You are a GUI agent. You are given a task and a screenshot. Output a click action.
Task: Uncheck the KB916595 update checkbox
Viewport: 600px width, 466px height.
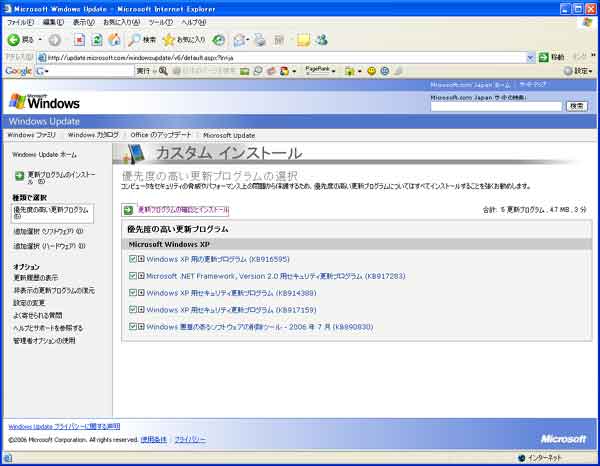click(133, 259)
